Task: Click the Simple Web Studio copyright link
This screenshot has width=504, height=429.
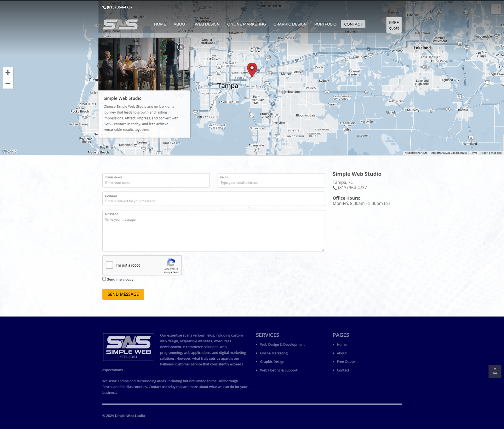Action: pyautogui.click(x=130, y=416)
